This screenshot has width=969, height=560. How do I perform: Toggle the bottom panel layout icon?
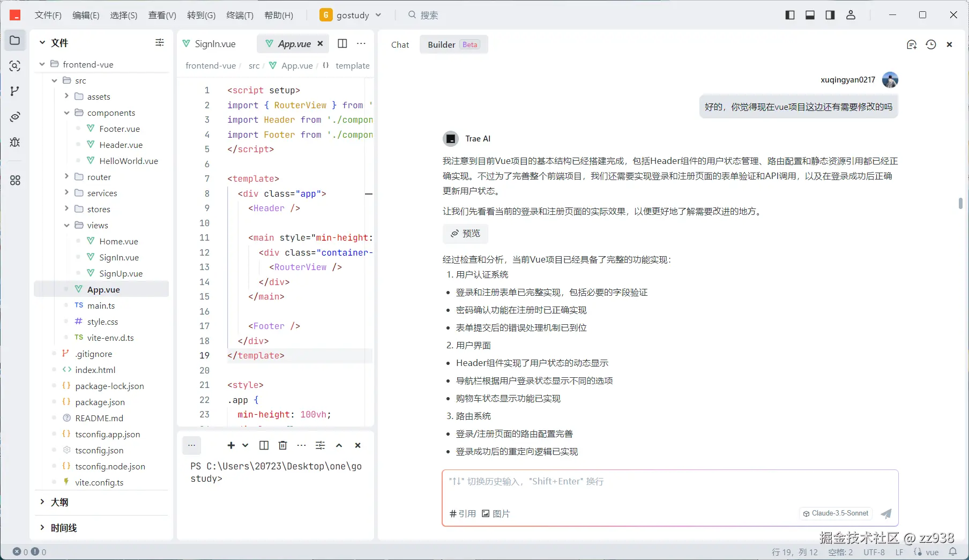tap(810, 15)
